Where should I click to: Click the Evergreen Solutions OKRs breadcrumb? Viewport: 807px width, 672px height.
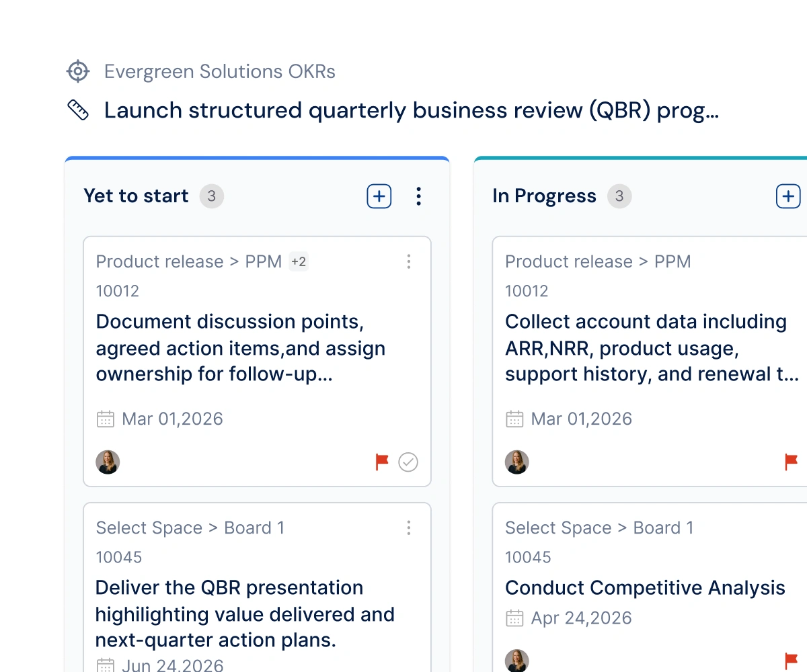[220, 71]
